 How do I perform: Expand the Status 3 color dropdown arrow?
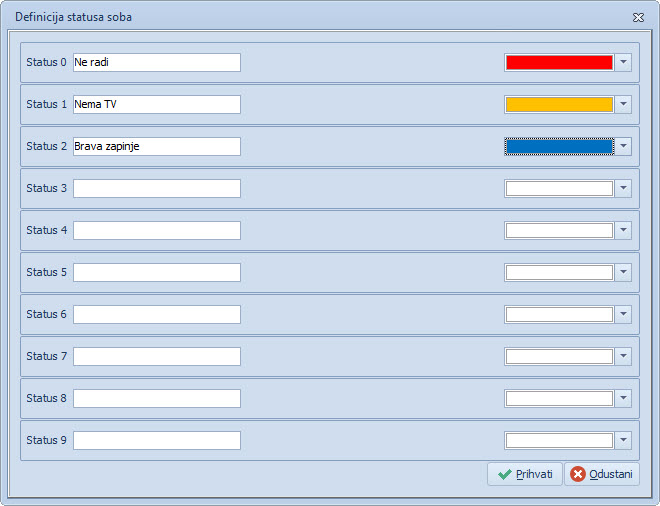pos(624,188)
